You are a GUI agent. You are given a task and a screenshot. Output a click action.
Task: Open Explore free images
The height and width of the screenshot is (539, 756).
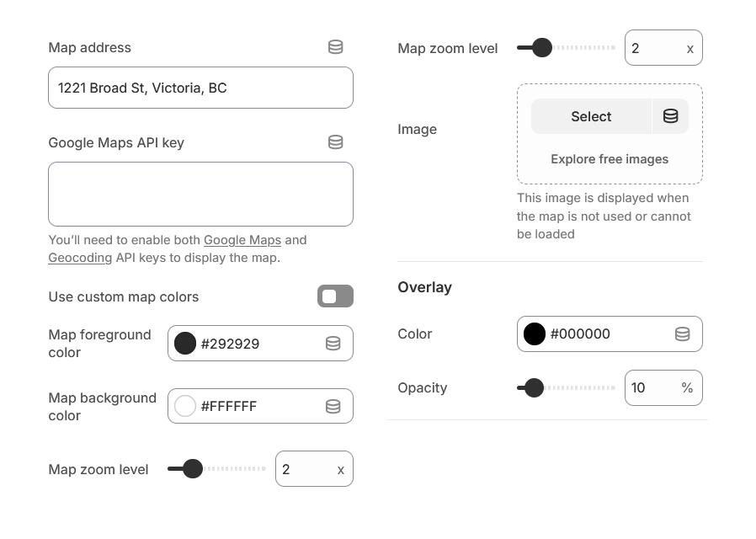[x=609, y=158]
